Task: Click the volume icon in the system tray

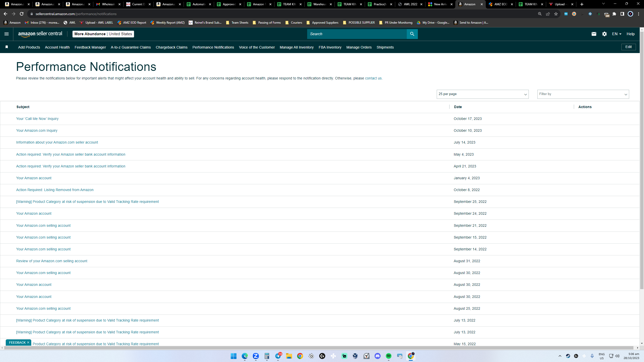Action: tap(617, 356)
